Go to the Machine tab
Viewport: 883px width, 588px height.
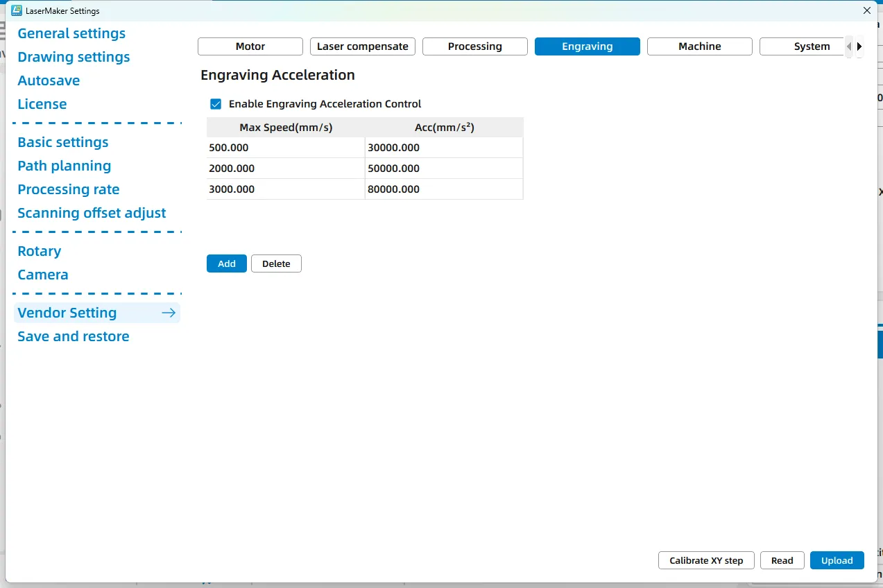699,46
